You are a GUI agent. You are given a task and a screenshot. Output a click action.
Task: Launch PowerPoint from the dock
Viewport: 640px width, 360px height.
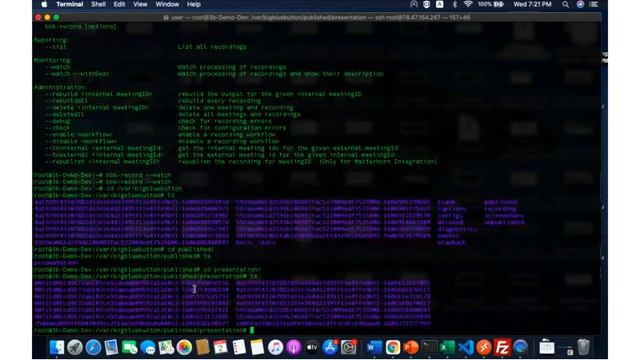pos(411,347)
